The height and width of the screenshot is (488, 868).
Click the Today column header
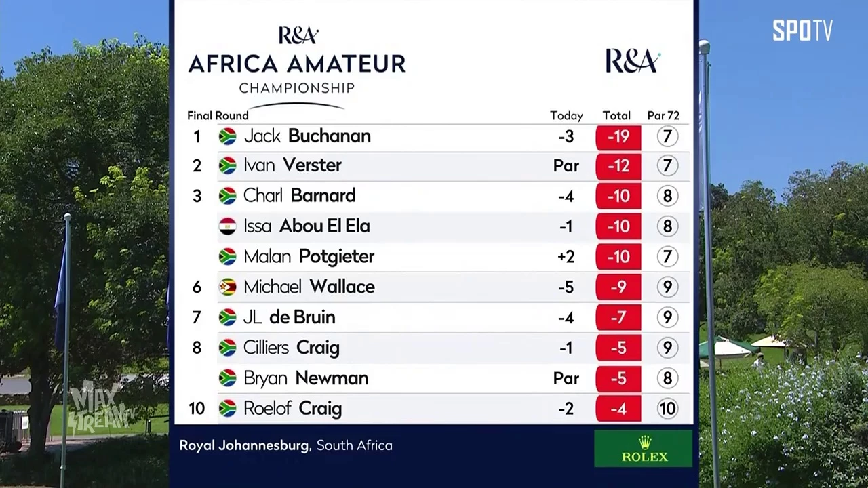[566, 116]
